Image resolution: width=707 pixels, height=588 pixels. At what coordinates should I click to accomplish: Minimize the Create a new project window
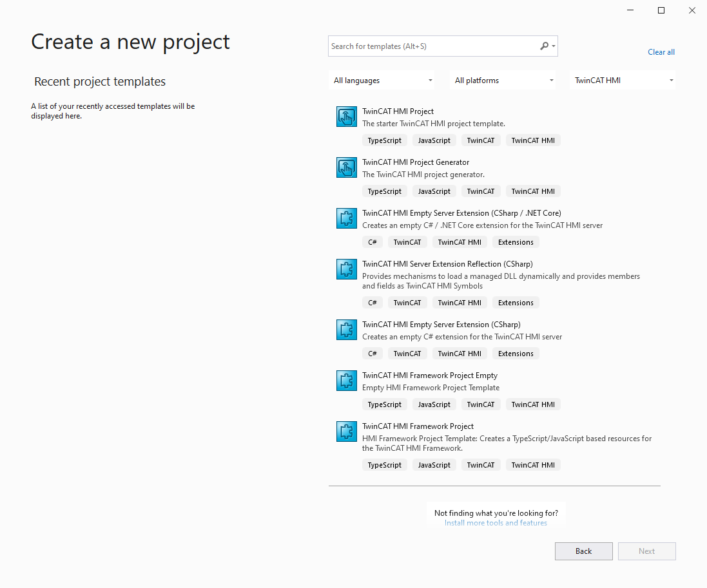(x=630, y=10)
